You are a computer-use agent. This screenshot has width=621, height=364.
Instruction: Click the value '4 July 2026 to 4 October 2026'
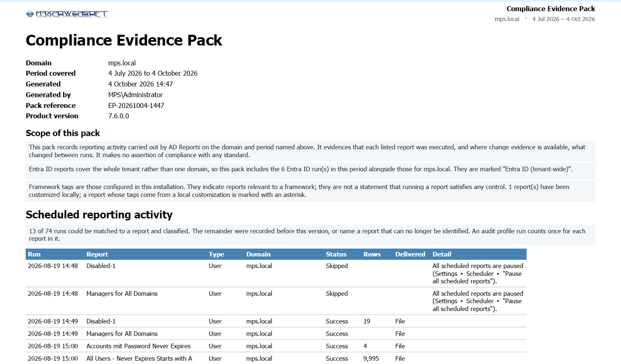pyautogui.click(x=153, y=73)
